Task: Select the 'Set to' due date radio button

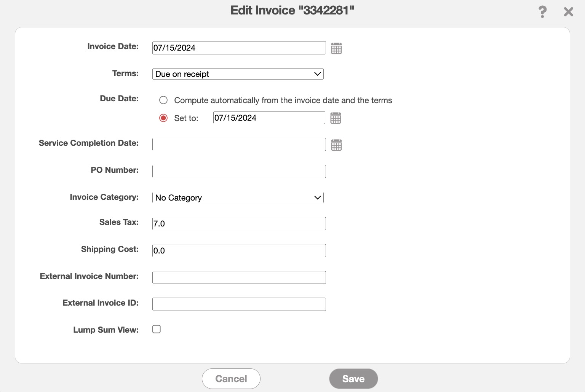Action: click(x=163, y=118)
